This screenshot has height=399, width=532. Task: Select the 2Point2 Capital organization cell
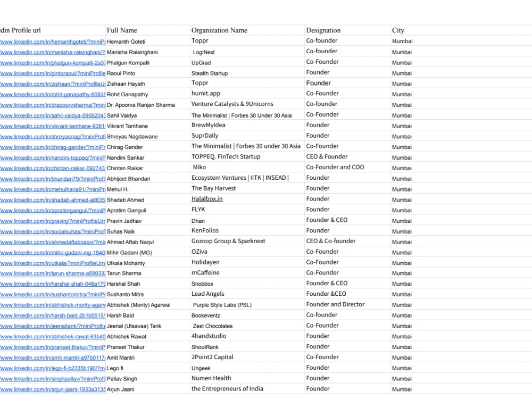pos(247,357)
